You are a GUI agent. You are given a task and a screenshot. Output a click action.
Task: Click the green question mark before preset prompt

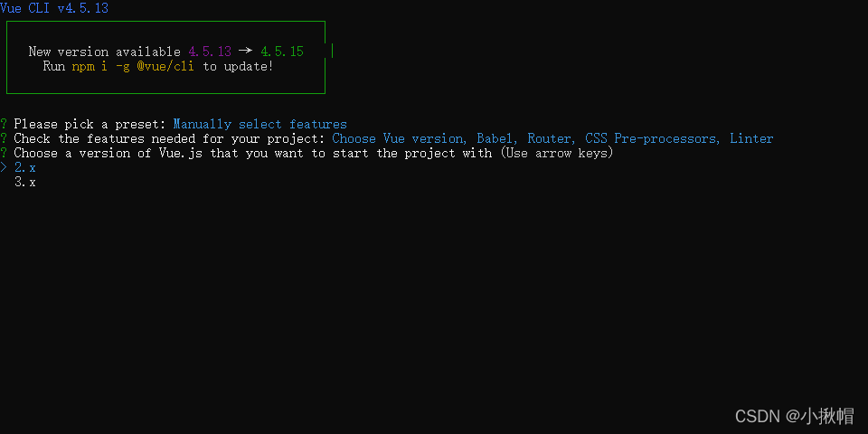(4, 124)
